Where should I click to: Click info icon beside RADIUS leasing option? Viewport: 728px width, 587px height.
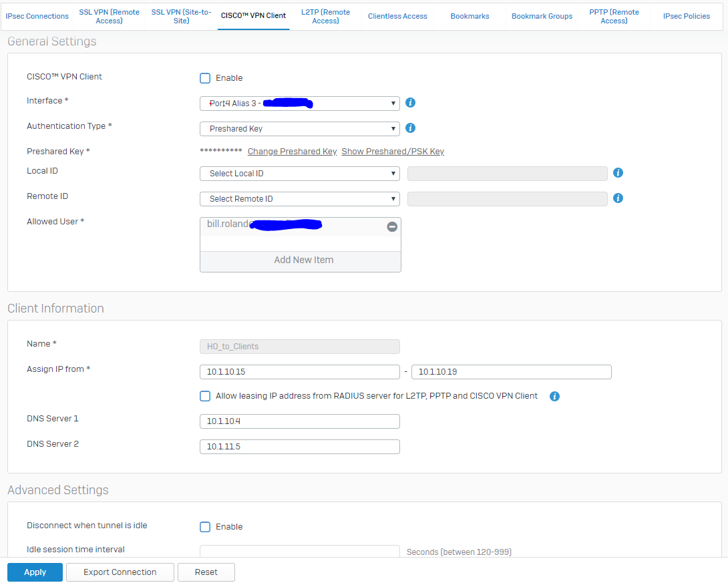[x=554, y=397]
